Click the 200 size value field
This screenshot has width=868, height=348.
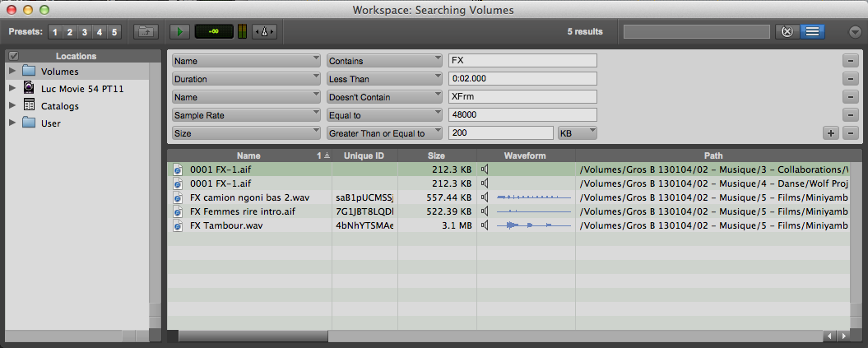coord(501,132)
